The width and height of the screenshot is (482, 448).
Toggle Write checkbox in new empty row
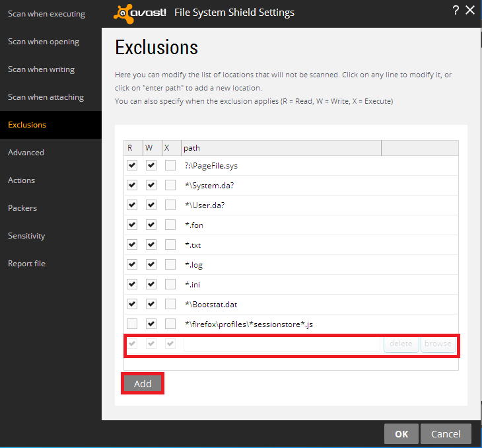point(151,344)
